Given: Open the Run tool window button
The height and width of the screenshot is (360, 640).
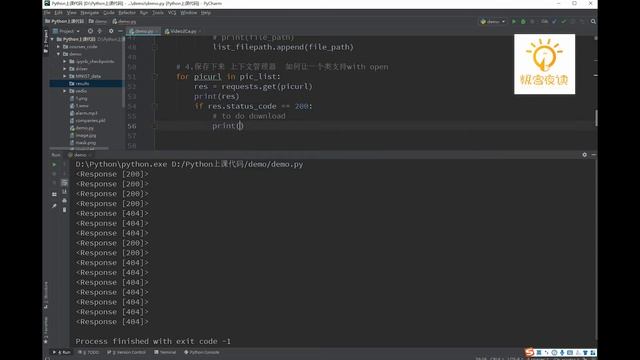Looking at the screenshot, I should click(x=62, y=352).
